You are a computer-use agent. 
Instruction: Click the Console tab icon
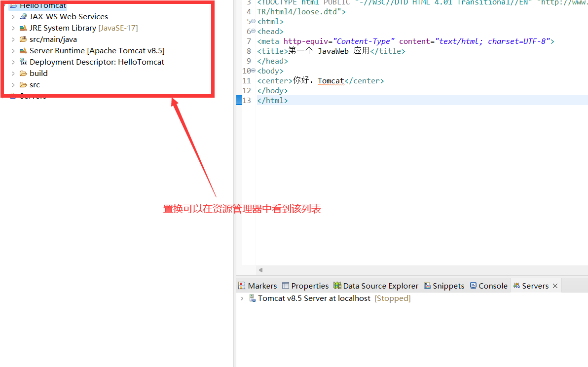click(473, 286)
